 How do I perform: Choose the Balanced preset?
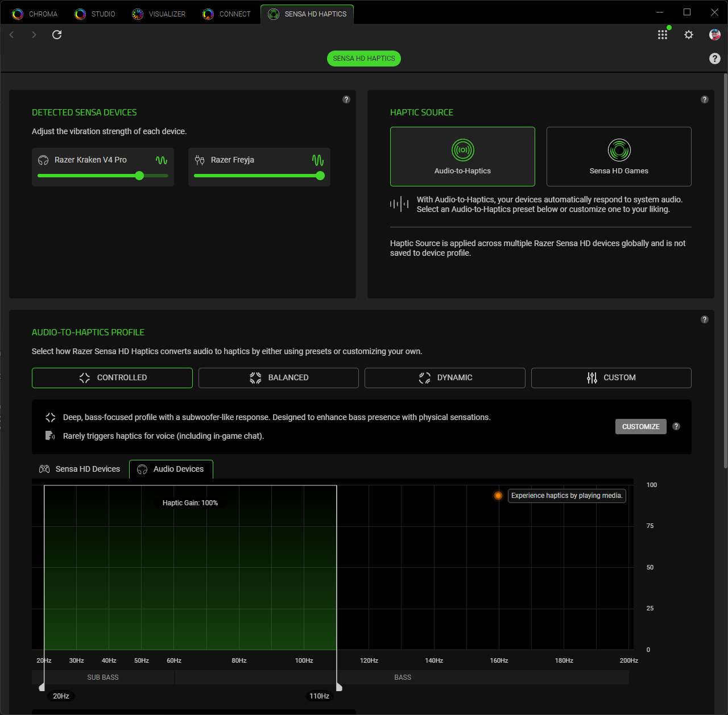279,378
